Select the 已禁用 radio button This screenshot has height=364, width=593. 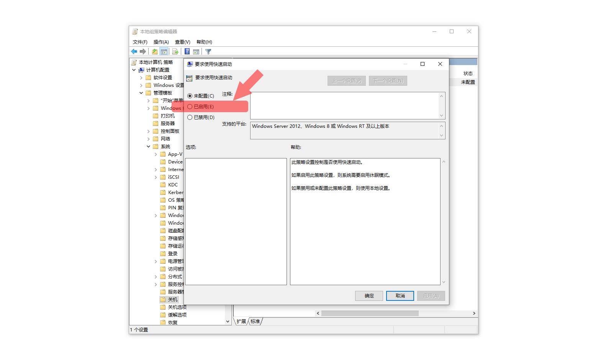coord(190,117)
